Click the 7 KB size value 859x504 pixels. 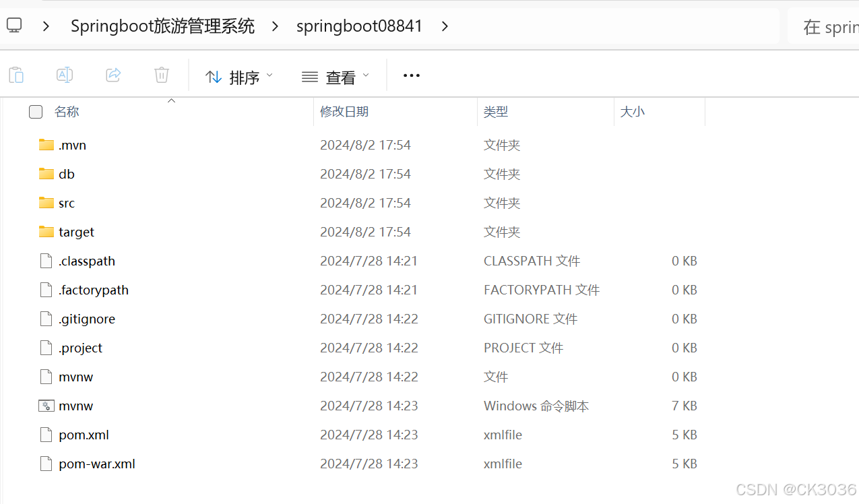685,406
